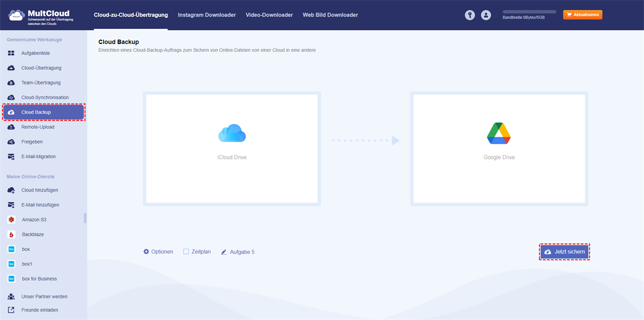Screen dimensions: 644x320
Task: Click the iCloud Drive cloud logo
Action: 232,133
